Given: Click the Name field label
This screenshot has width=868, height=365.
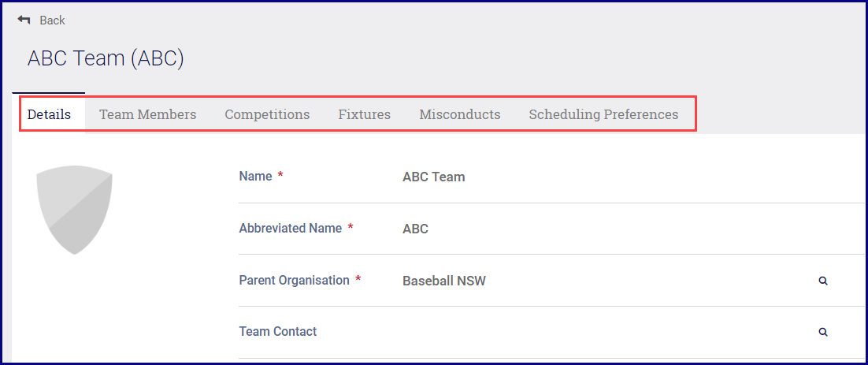Looking at the screenshot, I should [255, 177].
